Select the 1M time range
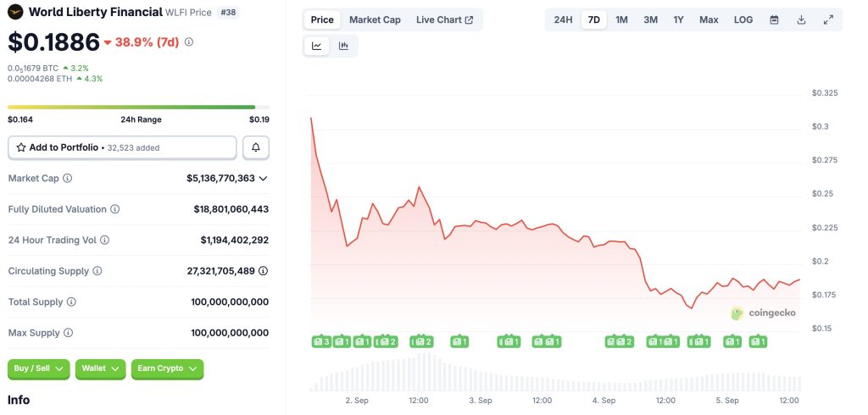Viewport: 868px width, 415px height. click(621, 19)
